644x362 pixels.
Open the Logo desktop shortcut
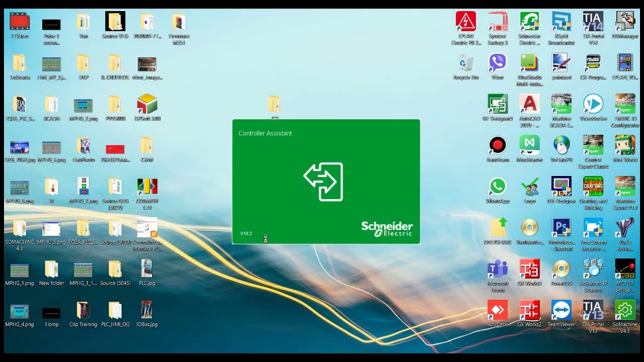(529, 187)
